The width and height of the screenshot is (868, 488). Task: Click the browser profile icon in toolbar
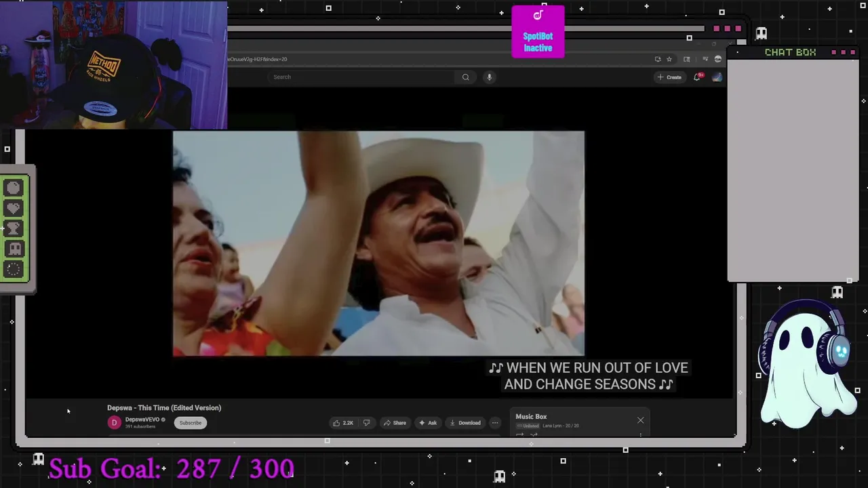pyautogui.click(x=718, y=59)
